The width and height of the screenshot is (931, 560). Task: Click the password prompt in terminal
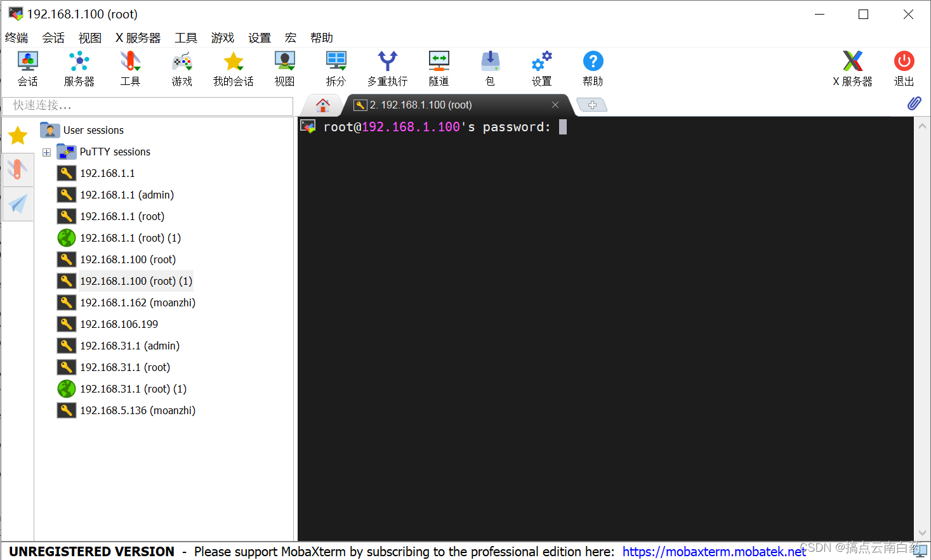tap(437, 127)
